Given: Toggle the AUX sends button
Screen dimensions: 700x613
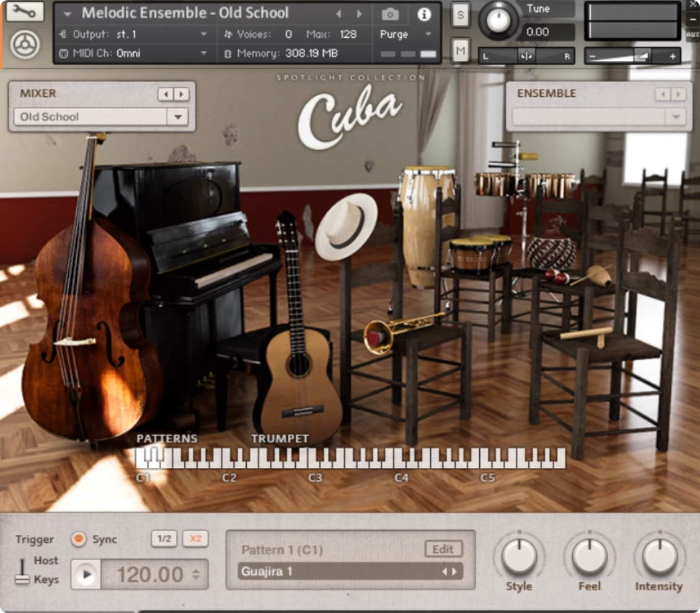Looking at the screenshot, I should coord(693,34).
